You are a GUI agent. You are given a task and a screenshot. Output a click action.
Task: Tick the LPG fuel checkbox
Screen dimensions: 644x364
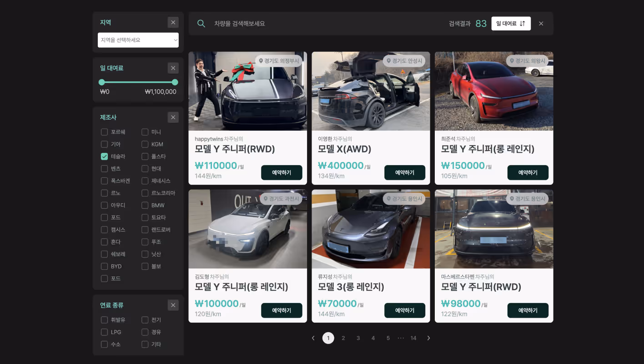click(x=104, y=332)
